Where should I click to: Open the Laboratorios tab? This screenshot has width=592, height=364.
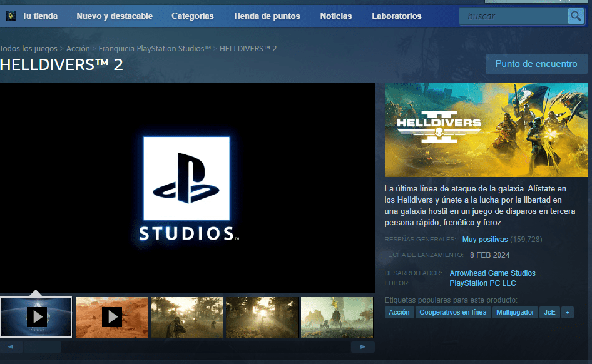pos(396,16)
